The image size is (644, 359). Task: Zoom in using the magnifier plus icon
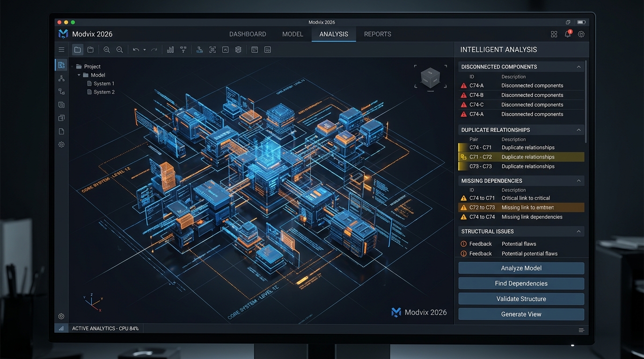click(107, 50)
